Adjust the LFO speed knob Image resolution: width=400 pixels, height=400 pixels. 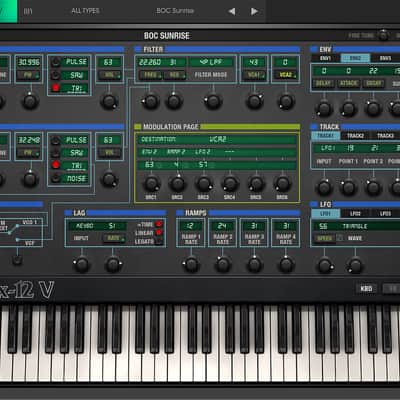[x=325, y=266]
